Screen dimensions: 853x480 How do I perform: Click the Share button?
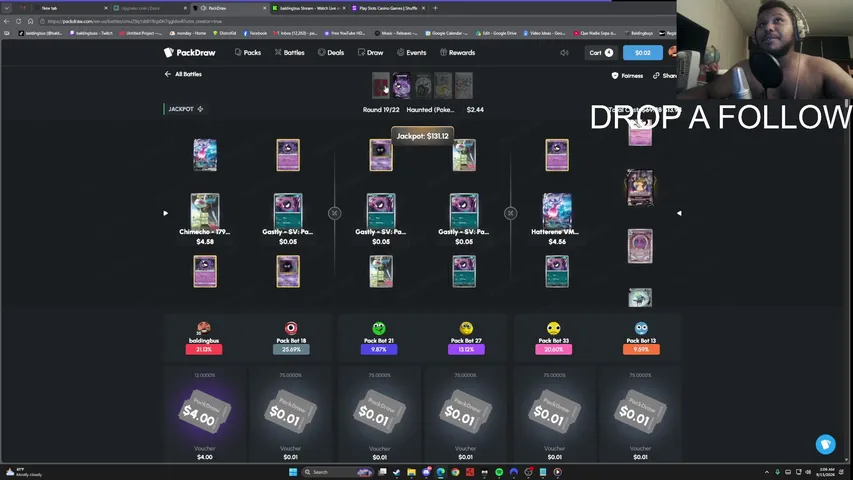(665, 76)
